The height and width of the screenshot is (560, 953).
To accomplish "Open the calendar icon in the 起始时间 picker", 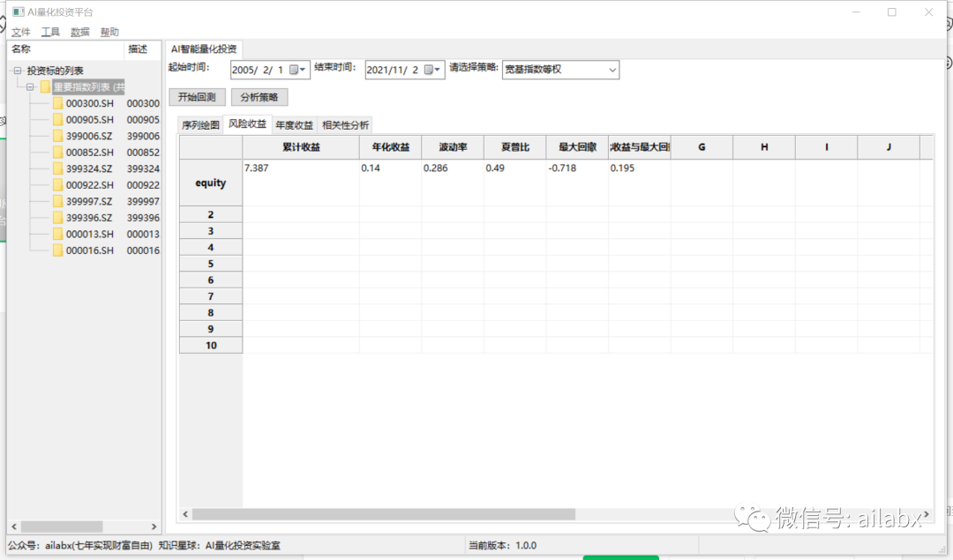I will pos(294,69).
